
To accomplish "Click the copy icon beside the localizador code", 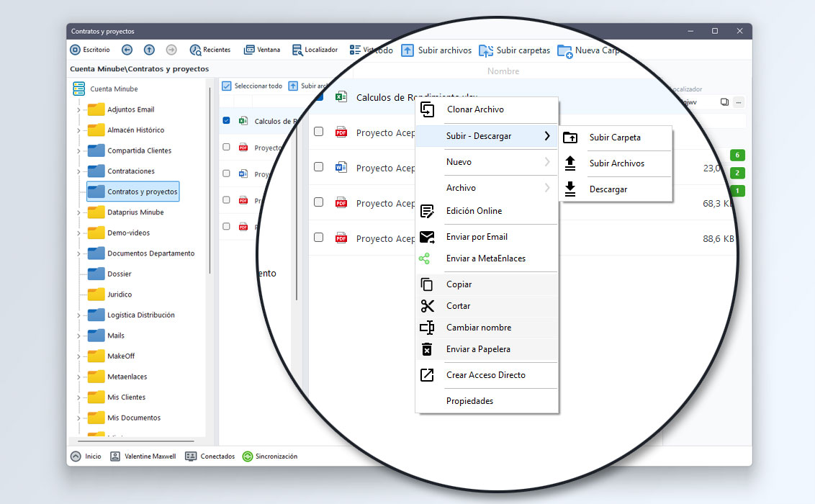I will (724, 102).
